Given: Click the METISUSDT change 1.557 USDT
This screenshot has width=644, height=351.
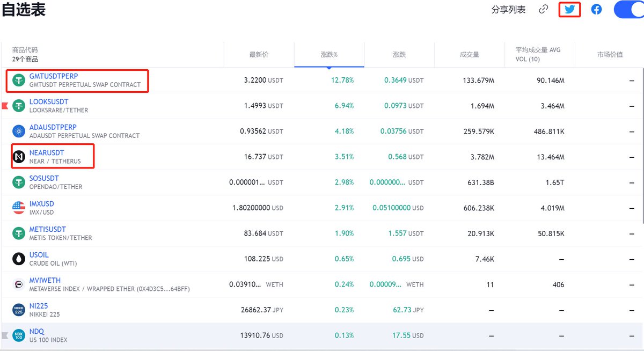Looking at the screenshot, I should (x=406, y=233).
